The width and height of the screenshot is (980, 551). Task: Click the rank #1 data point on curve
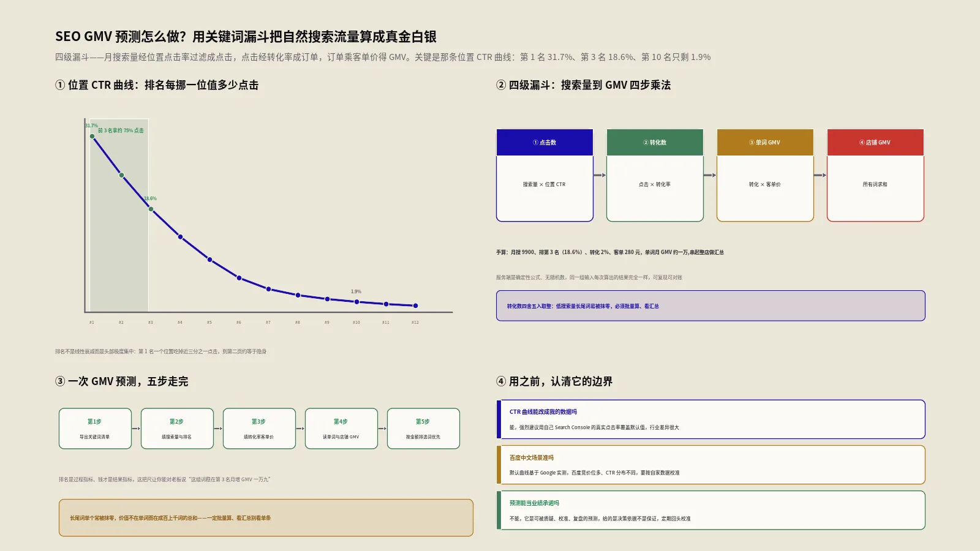[92, 137]
